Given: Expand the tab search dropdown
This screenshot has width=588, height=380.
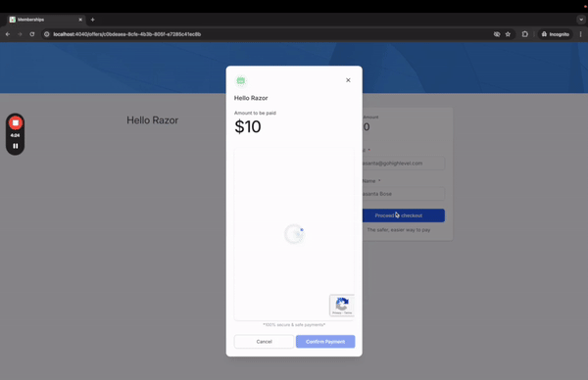Looking at the screenshot, I should coord(581,20).
